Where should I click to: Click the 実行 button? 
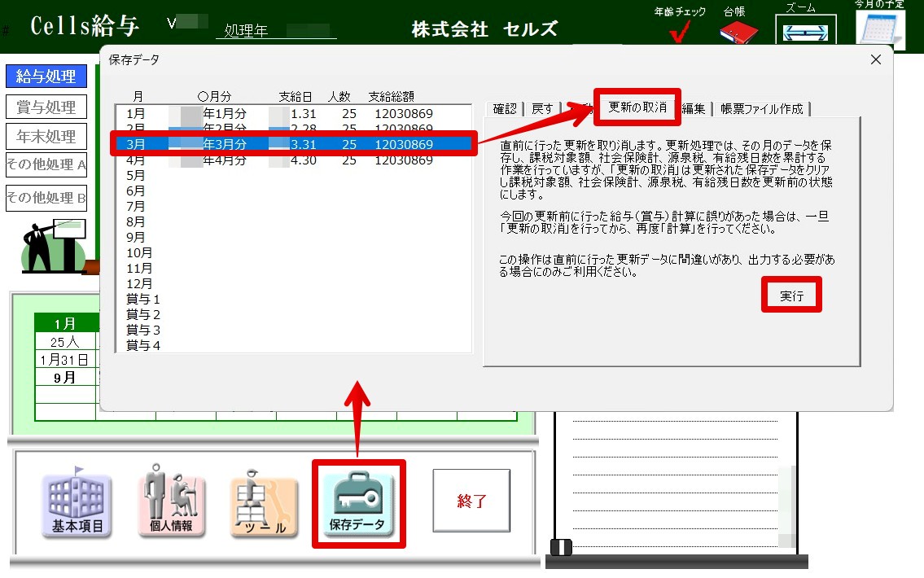(791, 296)
